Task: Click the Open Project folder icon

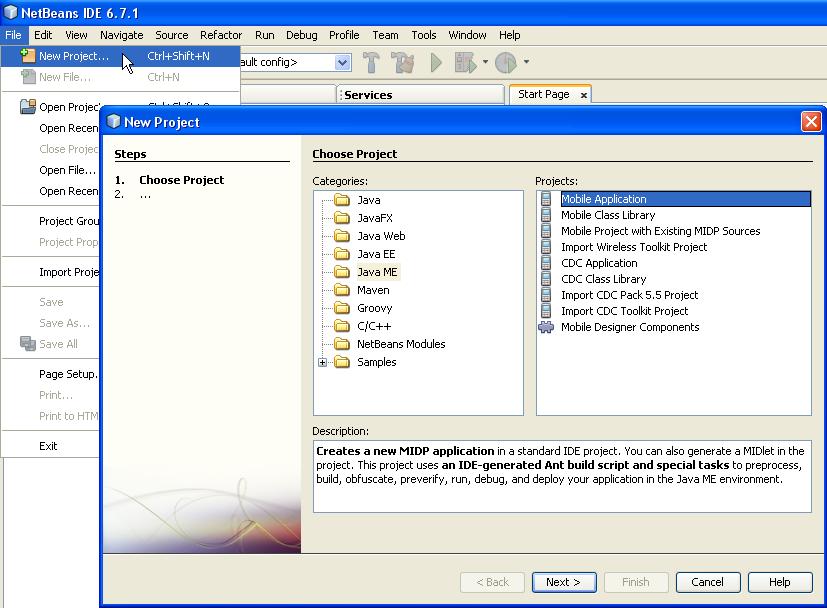Action: coord(27,107)
